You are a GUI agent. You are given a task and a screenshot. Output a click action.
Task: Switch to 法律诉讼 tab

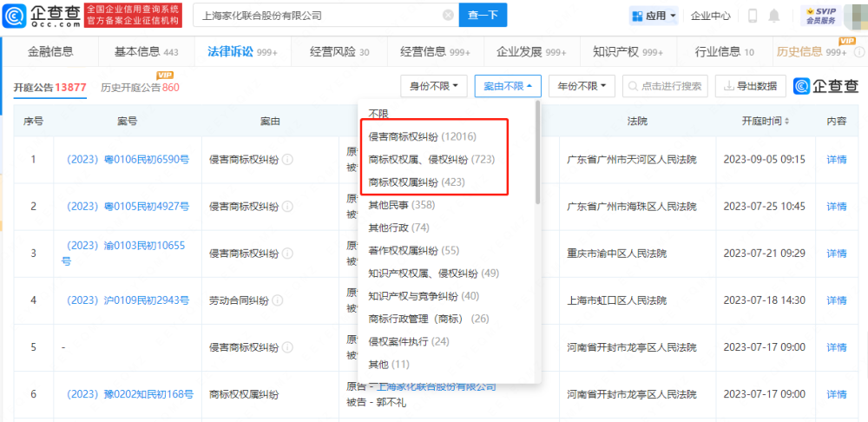point(242,52)
